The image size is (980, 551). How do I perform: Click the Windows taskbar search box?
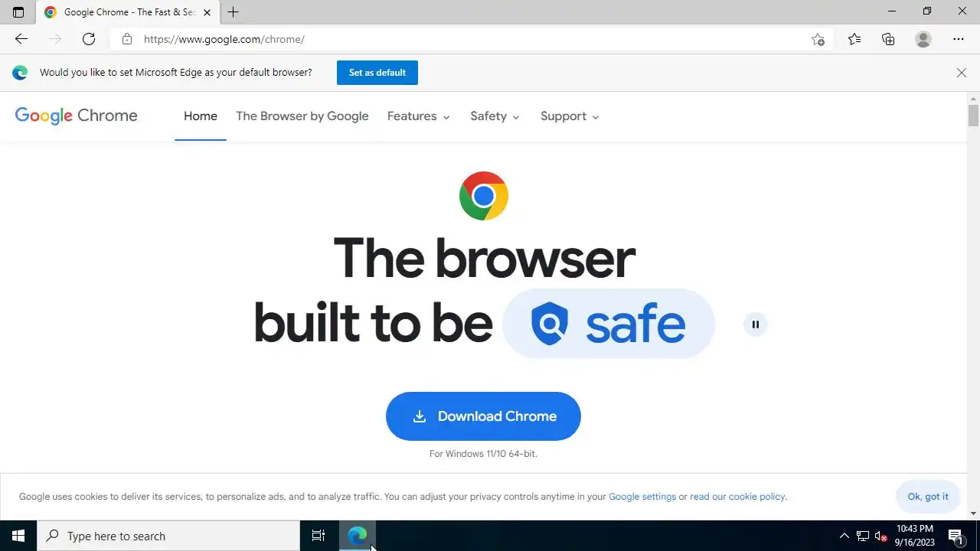coord(168,536)
